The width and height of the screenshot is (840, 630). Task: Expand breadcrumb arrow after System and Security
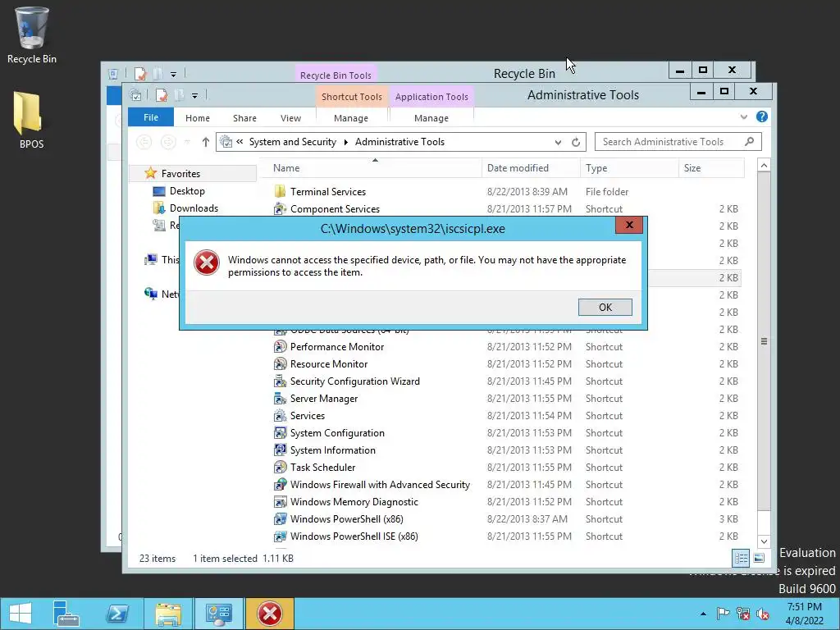(x=345, y=142)
